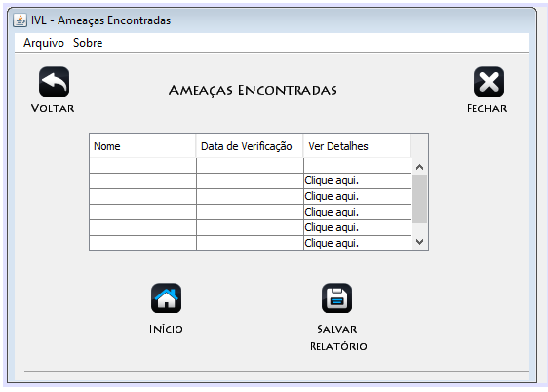Select the Data de Verificação column header
This screenshot has height=392, width=548.
click(250, 146)
